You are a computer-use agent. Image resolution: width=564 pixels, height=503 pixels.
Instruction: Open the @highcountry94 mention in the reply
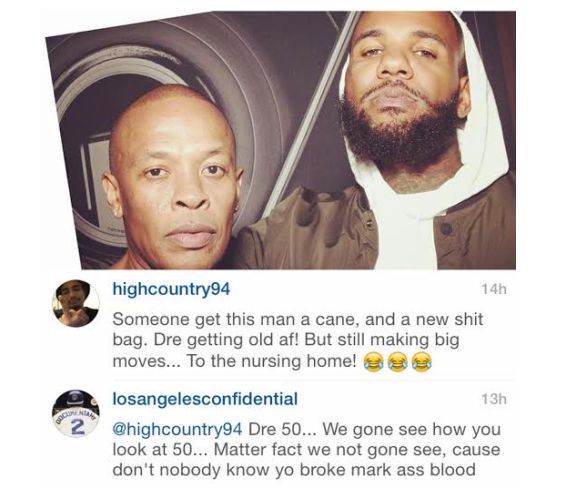coord(177,429)
